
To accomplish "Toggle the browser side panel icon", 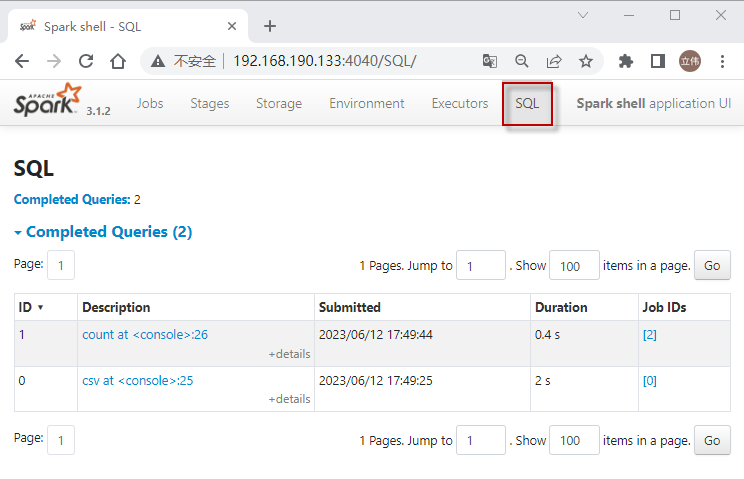I will click(x=657, y=61).
